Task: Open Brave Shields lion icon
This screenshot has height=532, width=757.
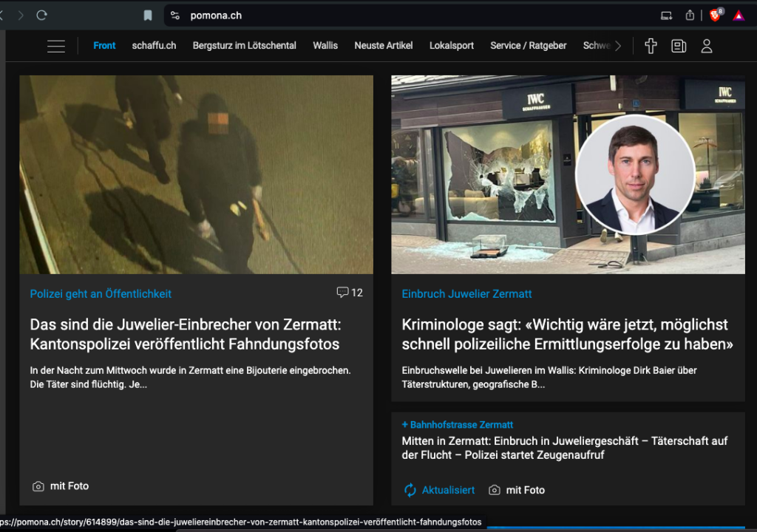Action: [715, 16]
